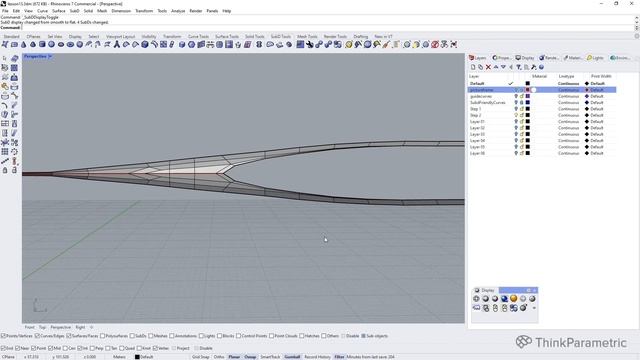Click the Cone primitive icon in toolbar
The width and height of the screenshot is (640, 360).
[x=24, y=44]
